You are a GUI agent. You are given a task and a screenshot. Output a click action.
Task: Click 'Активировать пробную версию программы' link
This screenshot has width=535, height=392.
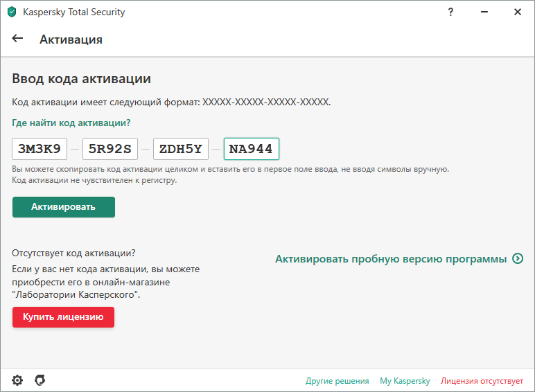(391, 259)
